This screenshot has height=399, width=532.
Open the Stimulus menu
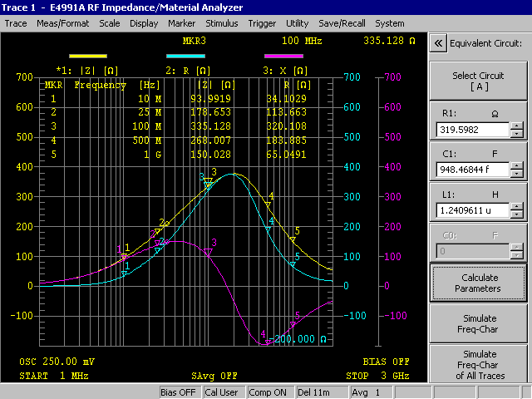pos(222,23)
